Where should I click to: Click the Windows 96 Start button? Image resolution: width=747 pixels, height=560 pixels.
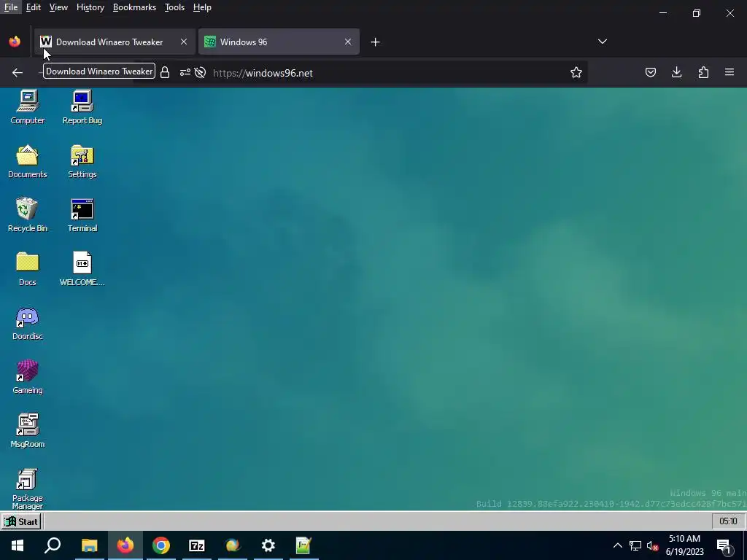point(21,521)
